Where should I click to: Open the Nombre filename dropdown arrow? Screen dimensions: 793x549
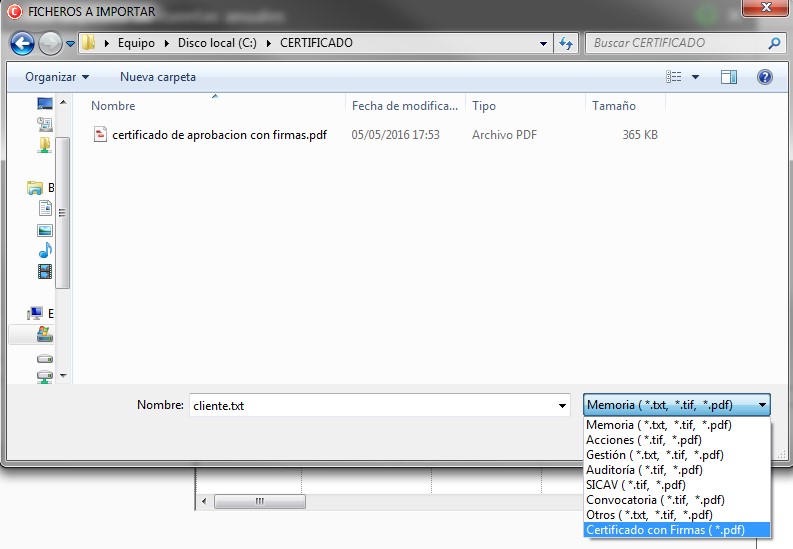point(562,405)
